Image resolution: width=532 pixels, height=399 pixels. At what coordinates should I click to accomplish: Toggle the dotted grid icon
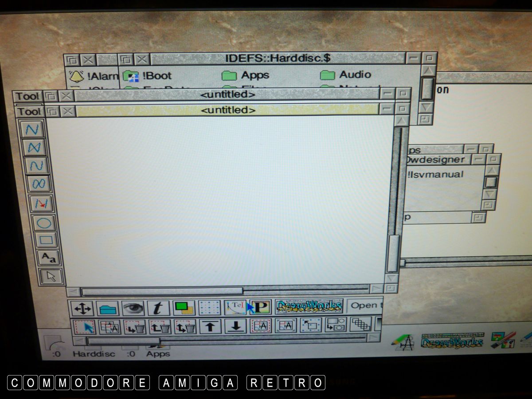[209, 307]
